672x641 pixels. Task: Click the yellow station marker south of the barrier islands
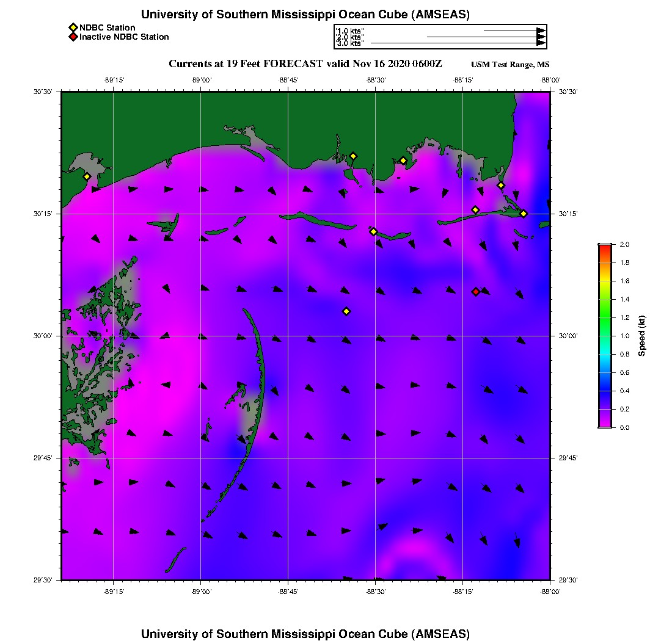(346, 311)
